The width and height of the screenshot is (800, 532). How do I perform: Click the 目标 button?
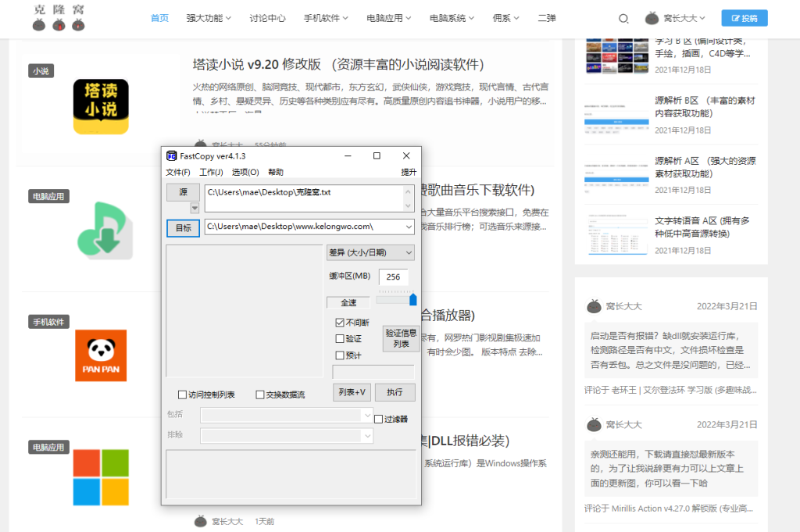(183, 228)
